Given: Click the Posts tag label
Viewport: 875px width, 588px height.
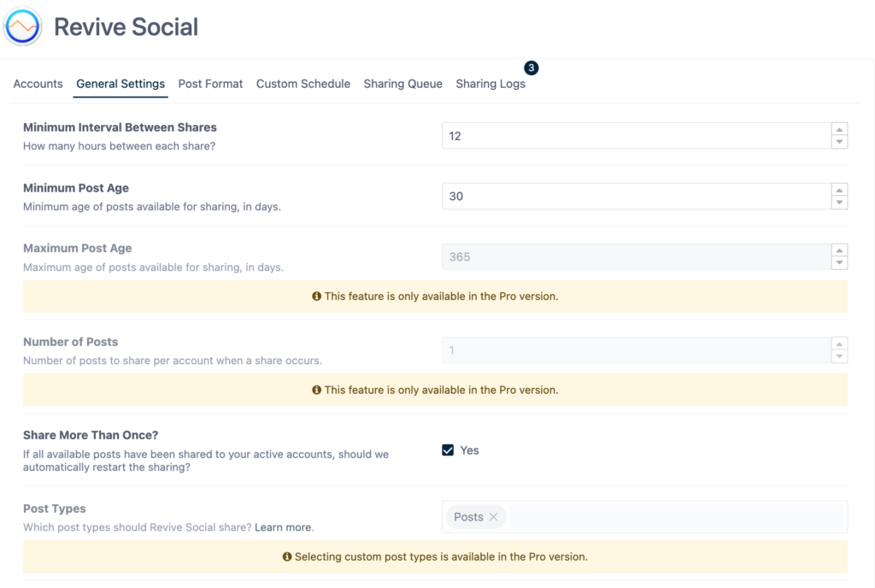Looking at the screenshot, I should coord(468,517).
